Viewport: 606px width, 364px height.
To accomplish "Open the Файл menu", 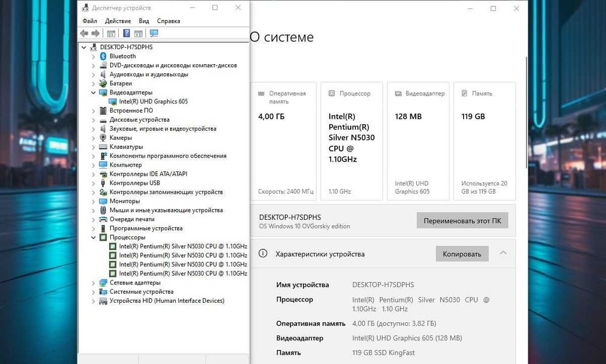I will (90, 21).
